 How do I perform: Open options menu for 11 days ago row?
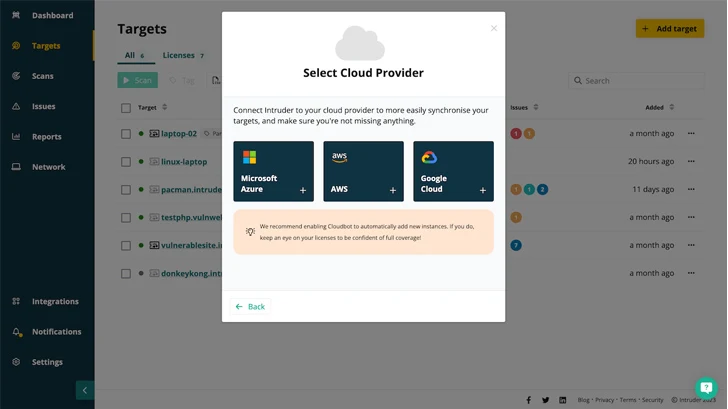click(691, 189)
